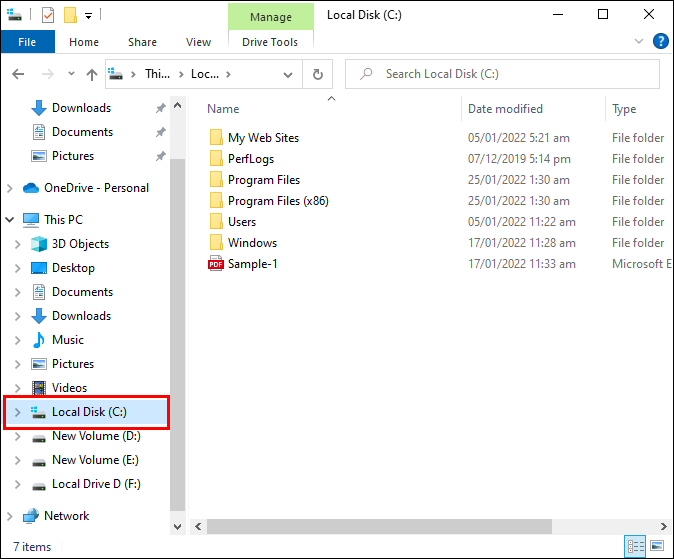Image resolution: width=674 pixels, height=559 pixels.
Task: Click the Search Local Disk (C:) box
Action: pyautogui.click(x=502, y=74)
